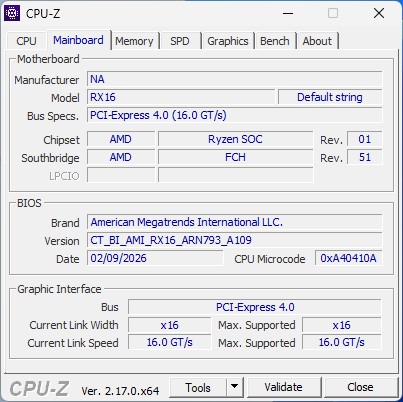Click the Southbridge revision value 51
Screen dimensions: 403x402
[365, 157]
